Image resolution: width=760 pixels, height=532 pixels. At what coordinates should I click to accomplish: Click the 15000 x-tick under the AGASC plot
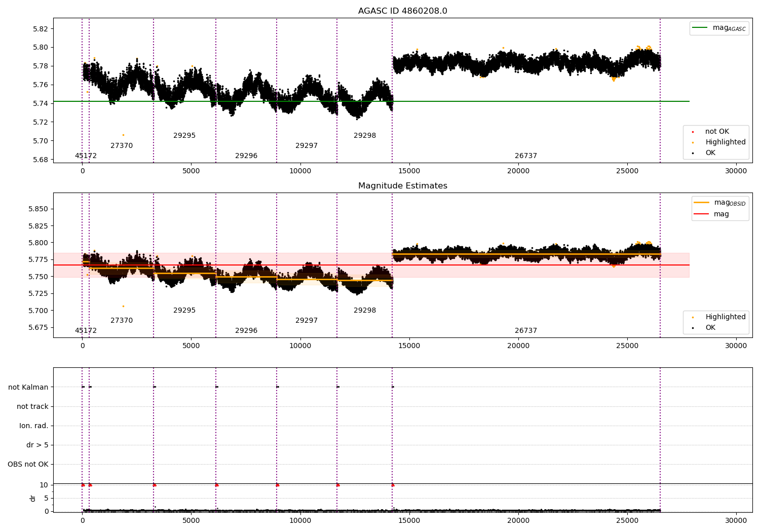tap(409, 171)
